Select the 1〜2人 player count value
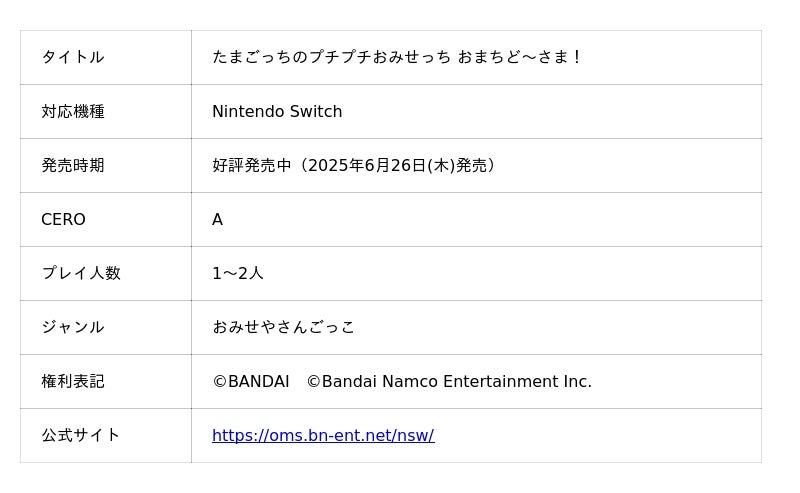 click(238, 274)
